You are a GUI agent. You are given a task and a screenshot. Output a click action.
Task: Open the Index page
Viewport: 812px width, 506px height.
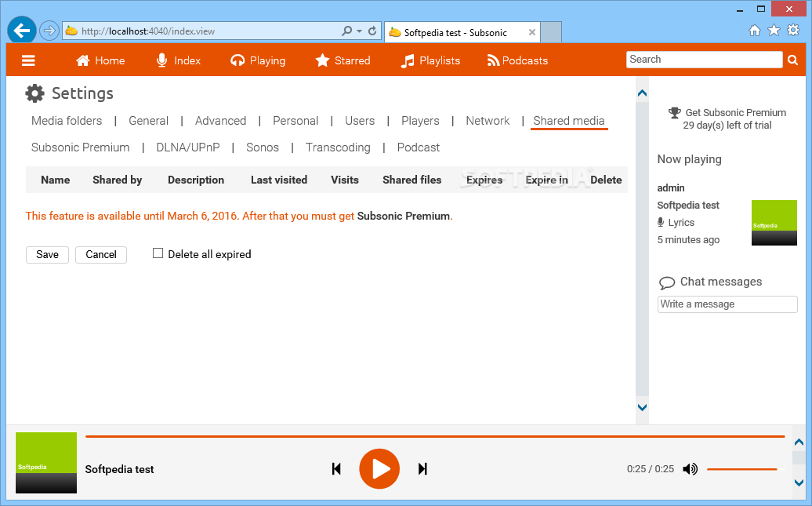tap(178, 60)
